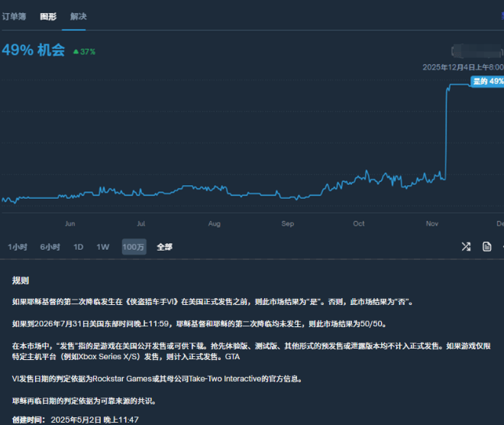Click the 2025年12月4日 chart date stamp
Viewport: 504px width, 425px height.
[462, 67]
